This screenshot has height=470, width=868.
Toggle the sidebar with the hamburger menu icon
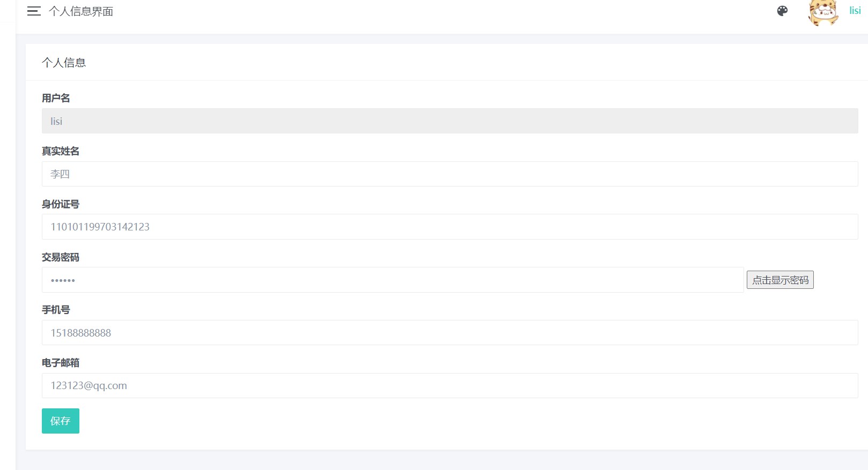34,11
